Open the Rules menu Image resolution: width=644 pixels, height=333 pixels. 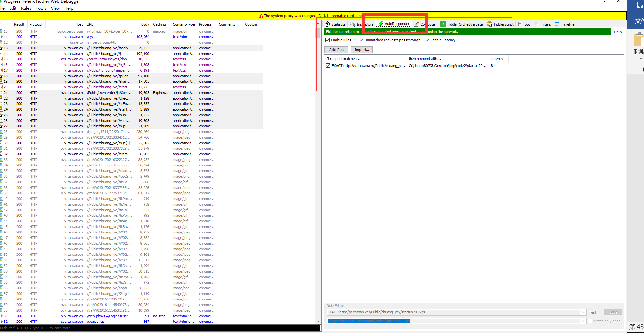[x=26, y=8]
